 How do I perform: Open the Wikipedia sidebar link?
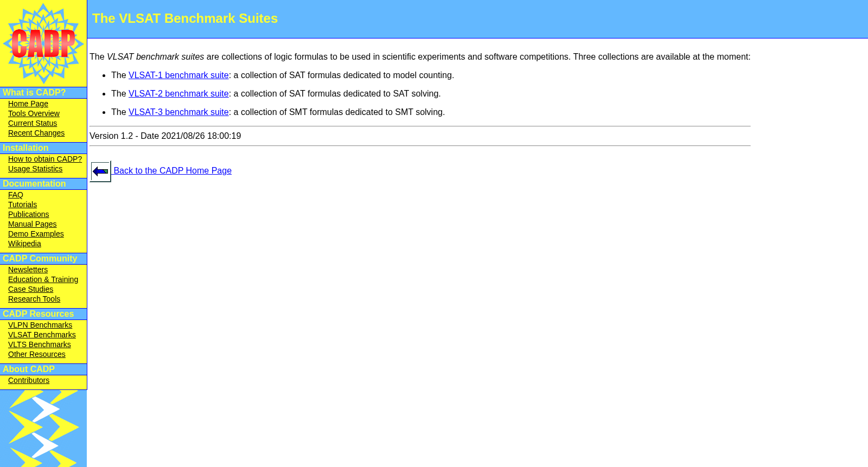[24, 244]
